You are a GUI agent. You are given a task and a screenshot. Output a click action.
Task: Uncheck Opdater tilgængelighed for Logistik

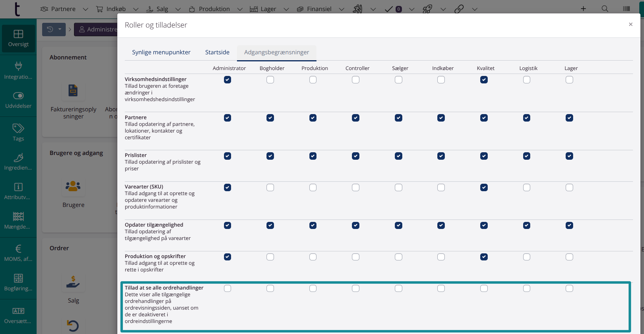527,225
